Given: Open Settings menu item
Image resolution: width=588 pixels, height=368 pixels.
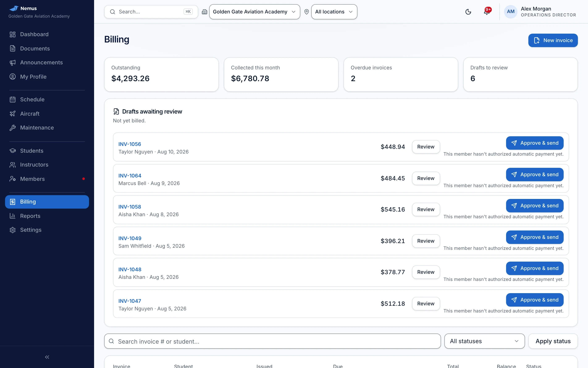Looking at the screenshot, I should tap(47, 230).
